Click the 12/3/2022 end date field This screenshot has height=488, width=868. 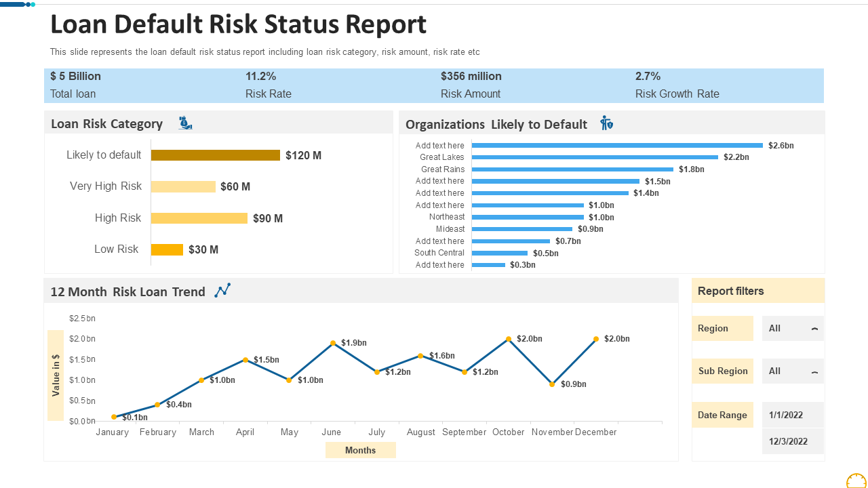(793, 441)
